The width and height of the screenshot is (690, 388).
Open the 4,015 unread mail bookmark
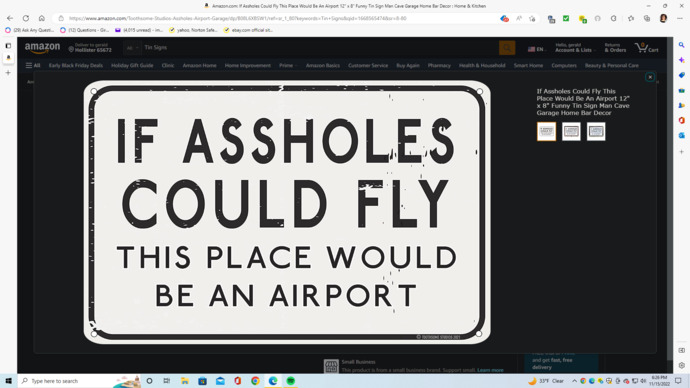point(139,30)
